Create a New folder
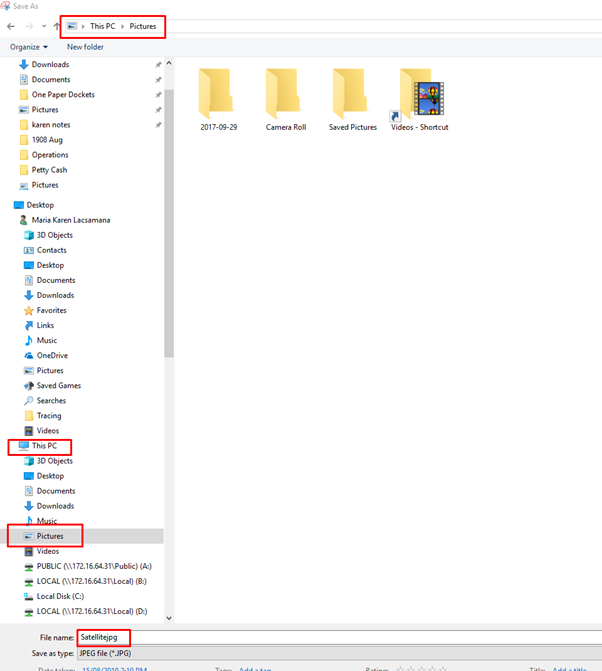 (85, 47)
